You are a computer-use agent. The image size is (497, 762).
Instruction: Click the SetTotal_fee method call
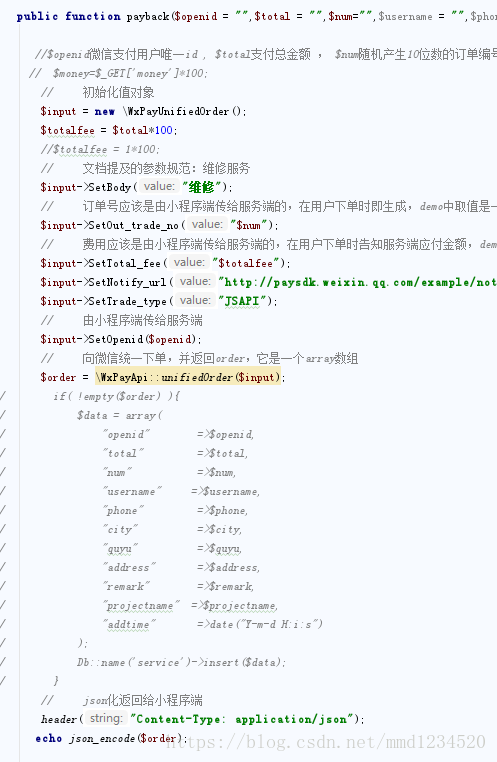[124, 263]
